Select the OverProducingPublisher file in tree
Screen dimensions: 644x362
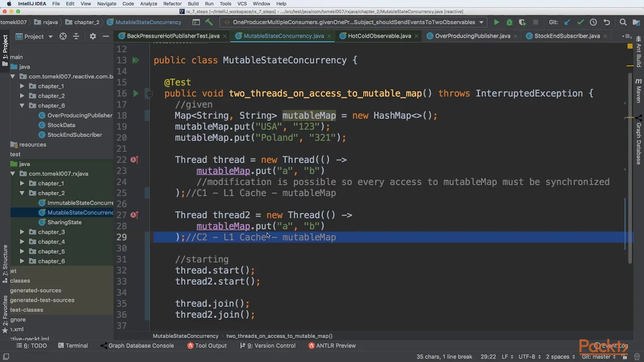[x=79, y=116]
